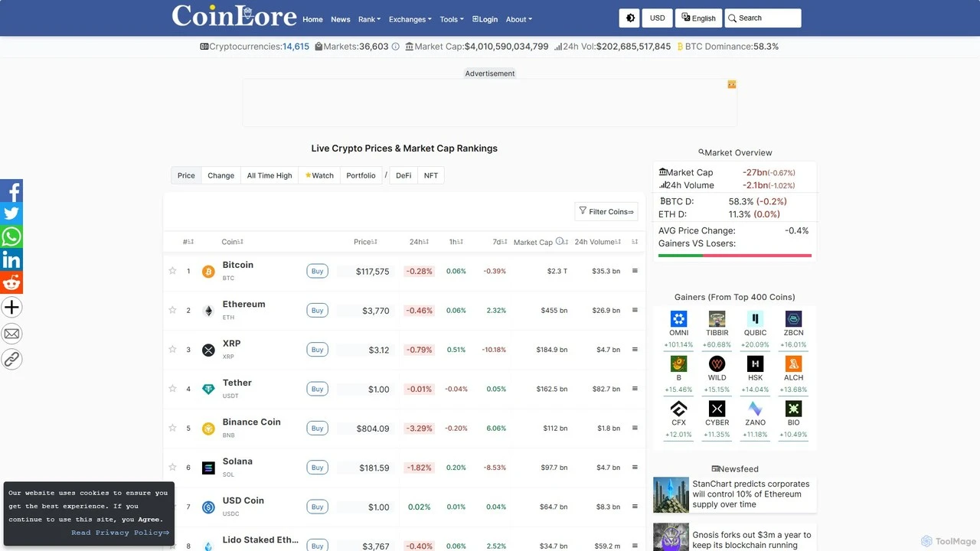The height and width of the screenshot is (551, 980).
Task: Open cryptocurrencies count 14,615 link
Action: 296,47
